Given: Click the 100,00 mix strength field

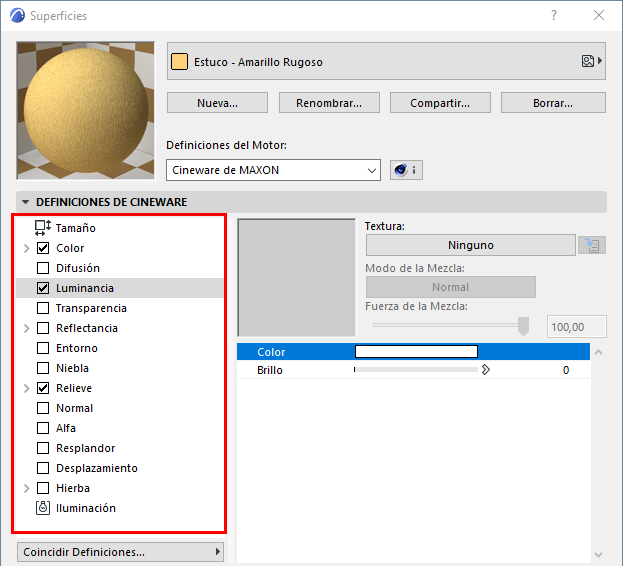Looking at the screenshot, I should click(x=577, y=326).
